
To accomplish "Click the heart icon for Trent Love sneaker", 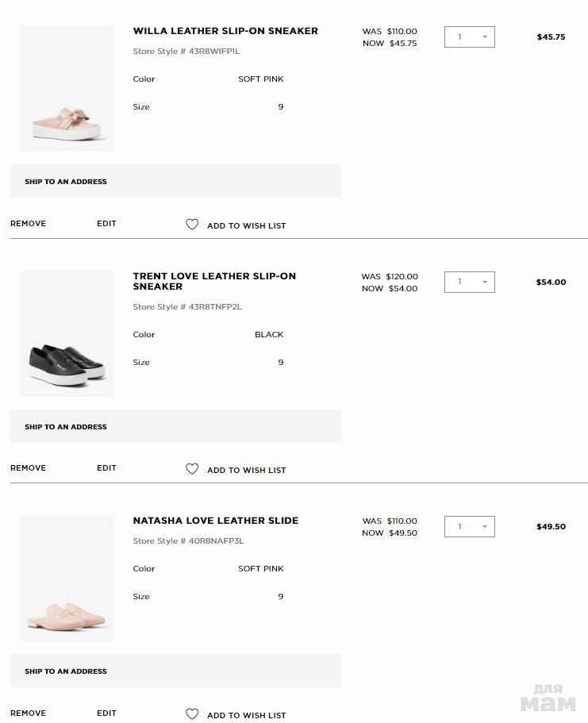I will coord(192,469).
